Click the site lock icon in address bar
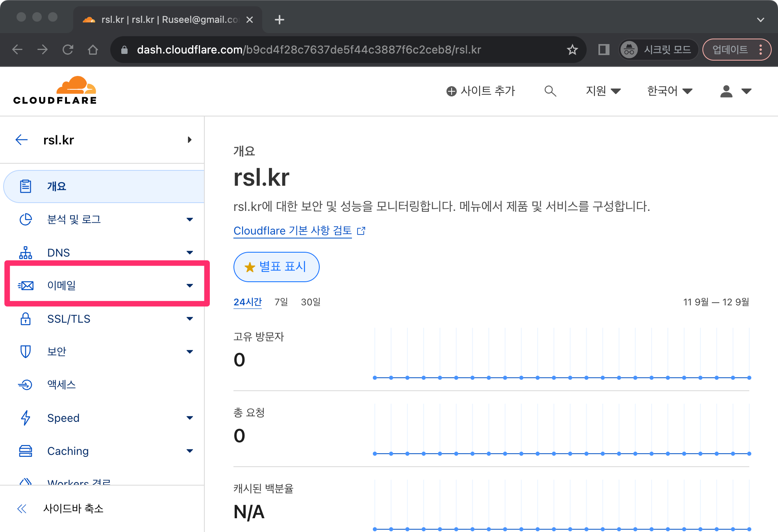 (x=124, y=50)
